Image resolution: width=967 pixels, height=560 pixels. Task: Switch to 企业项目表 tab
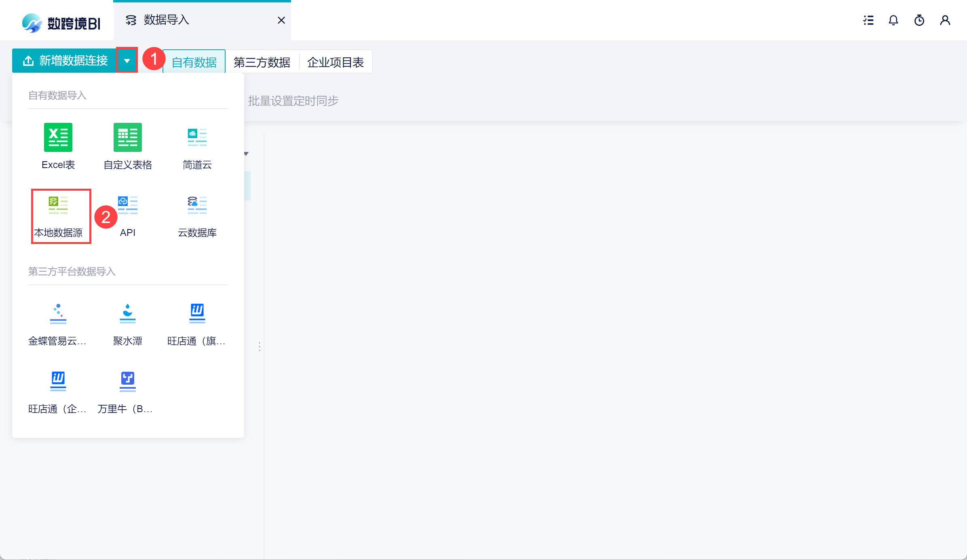click(x=336, y=62)
